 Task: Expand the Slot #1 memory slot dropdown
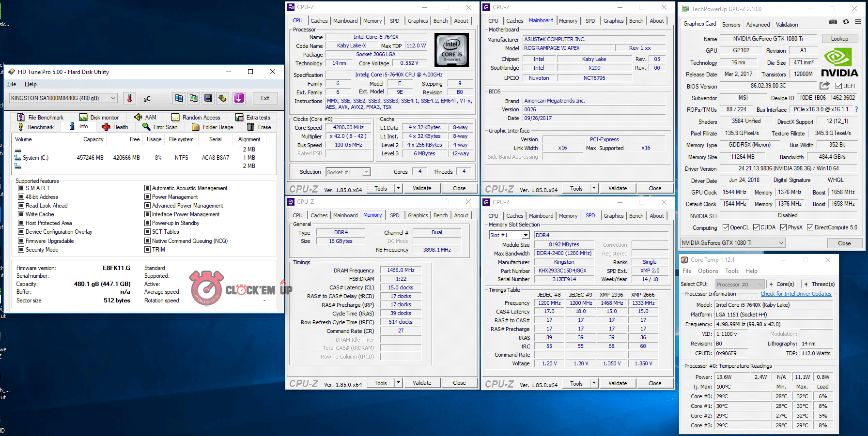click(526, 235)
